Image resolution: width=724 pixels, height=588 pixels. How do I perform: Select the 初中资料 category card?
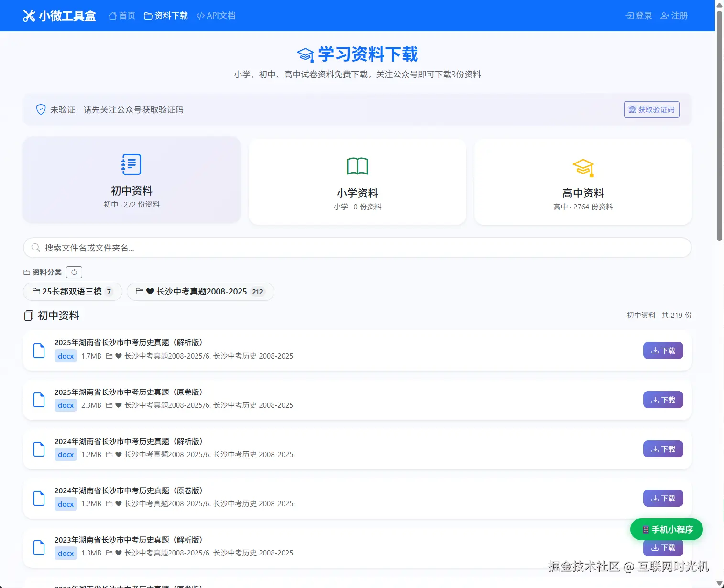[132, 180]
